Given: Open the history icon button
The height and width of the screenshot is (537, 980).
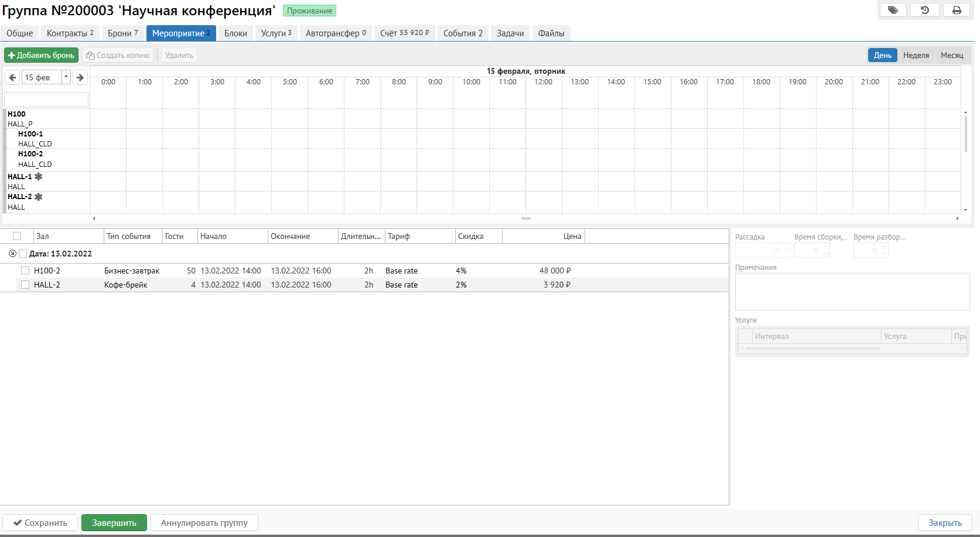Looking at the screenshot, I should [x=925, y=11].
